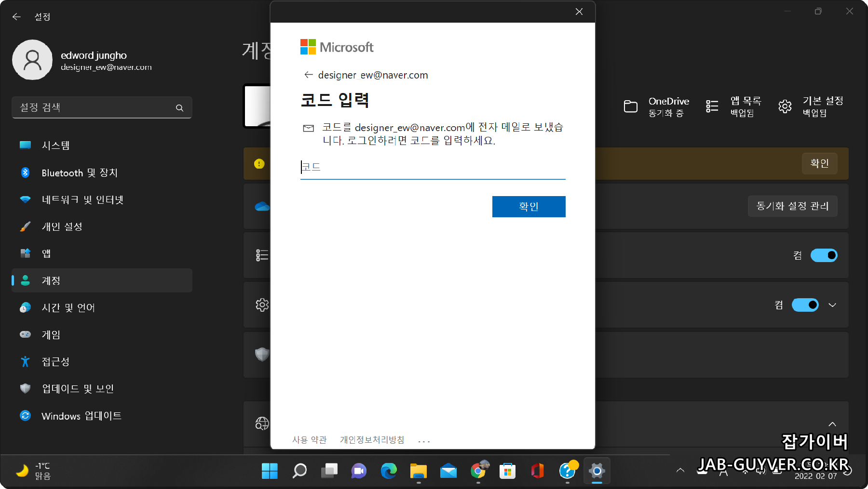Open the 개인정보처리방침 link
Screen dimensions: 868x489
[372, 440]
